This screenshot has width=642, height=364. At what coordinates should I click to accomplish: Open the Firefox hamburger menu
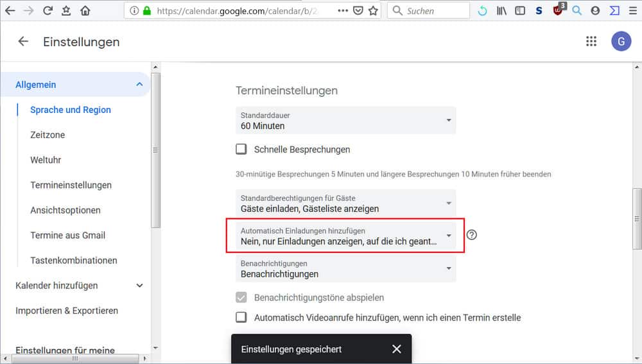pyautogui.click(x=631, y=11)
